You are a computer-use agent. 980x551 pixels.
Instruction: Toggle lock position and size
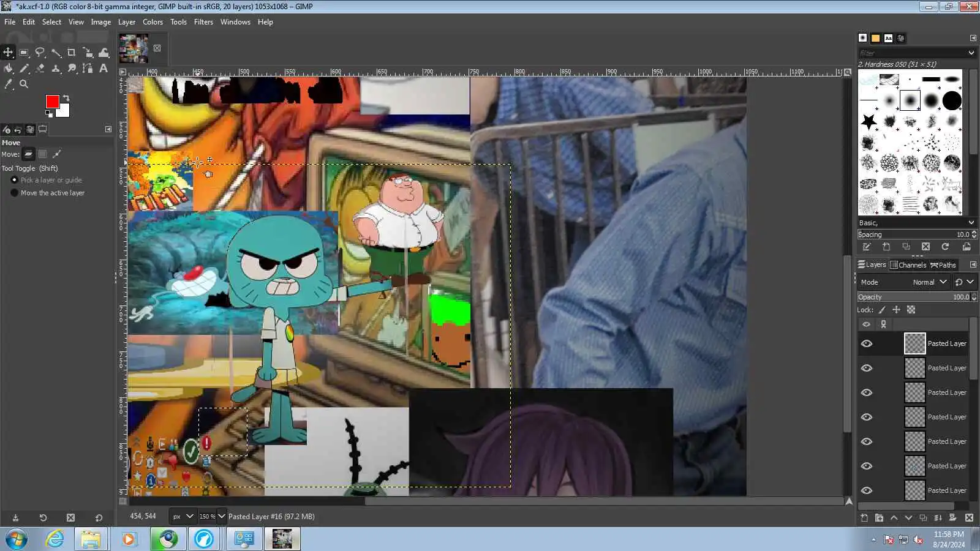(x=896, y=310)
